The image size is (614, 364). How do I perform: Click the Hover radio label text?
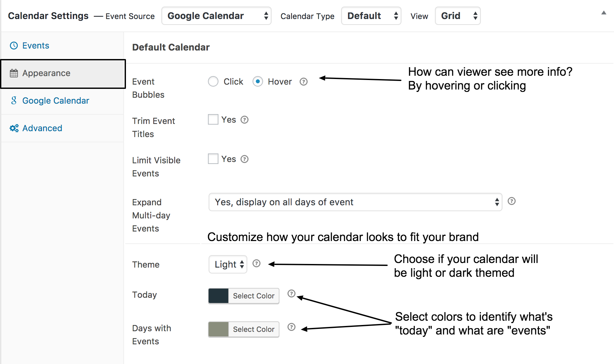coord(280,82)
